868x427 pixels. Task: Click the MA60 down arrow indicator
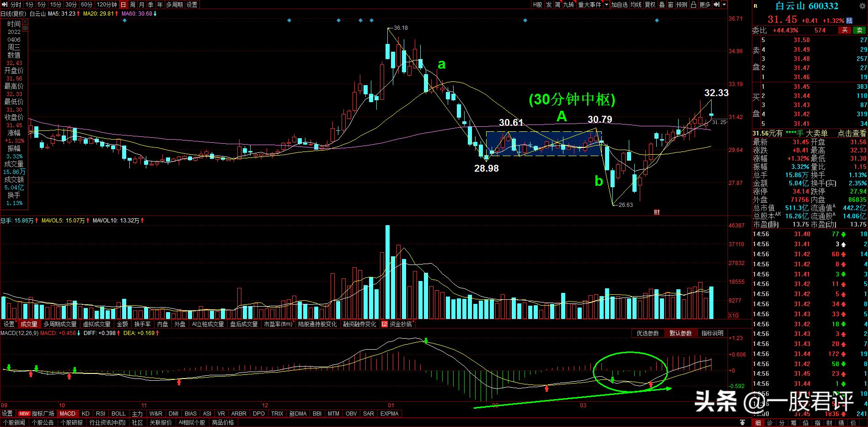click(x=155, y=14)
